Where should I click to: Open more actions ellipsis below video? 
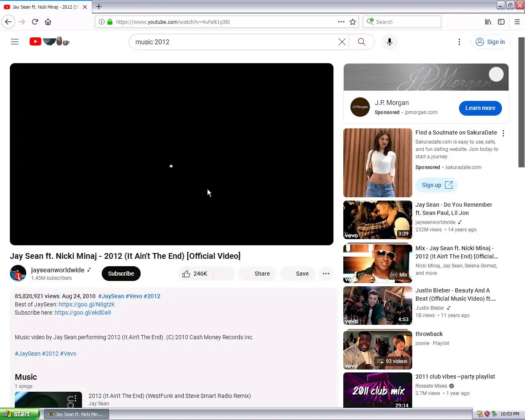click(x=326, y=274)
